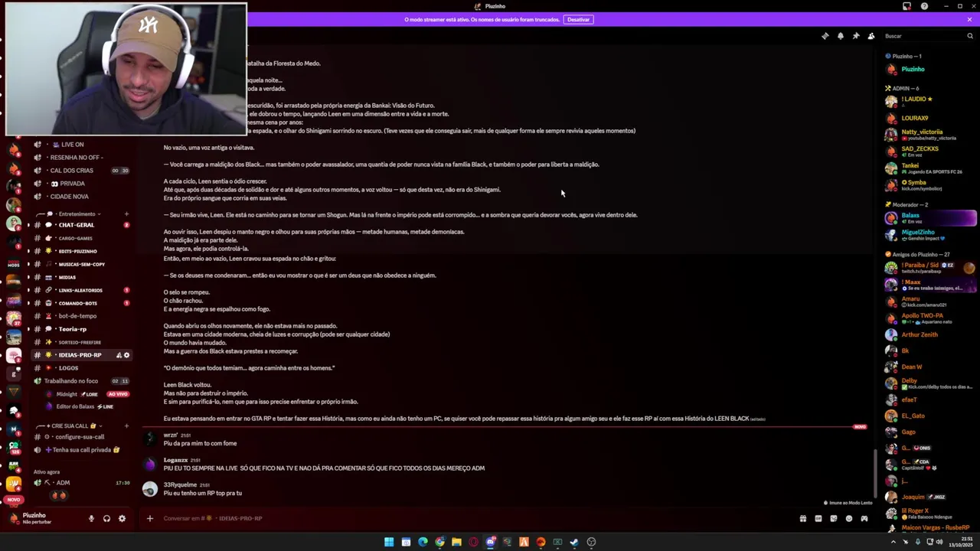Select member SAD_ZECKXS in member list
This screenshot has height=551, width=980.
click(929, 152)
